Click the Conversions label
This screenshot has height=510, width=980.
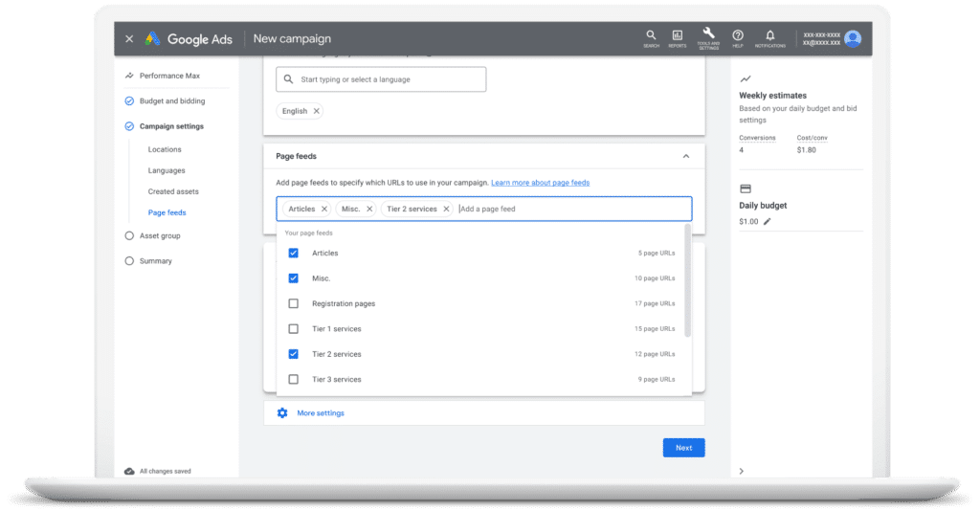tap(757, 138)
